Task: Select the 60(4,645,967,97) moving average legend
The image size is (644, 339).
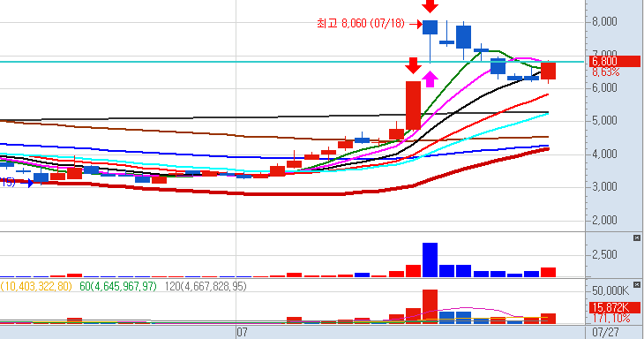Action: click(x=118, y=286)
